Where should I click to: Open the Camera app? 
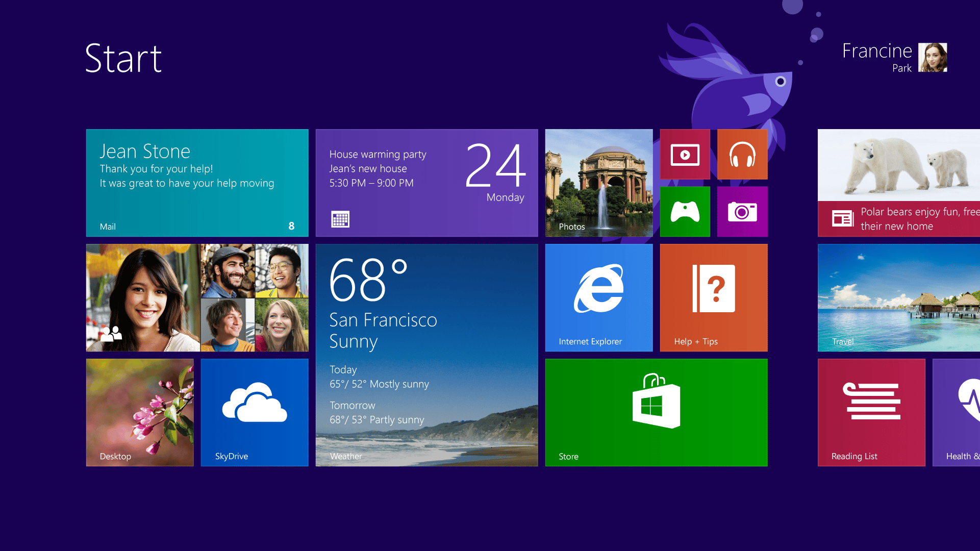pos(742,212)
